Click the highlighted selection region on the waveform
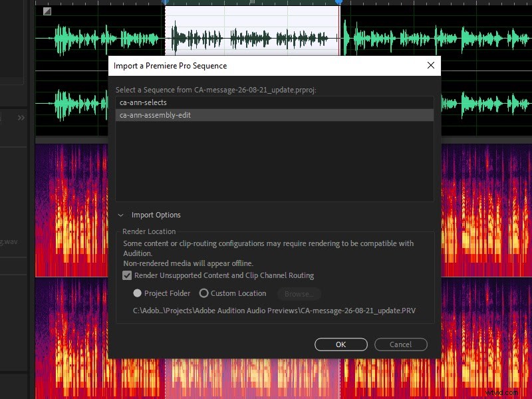This screenshot has width=532, height=399. (253, 30)
